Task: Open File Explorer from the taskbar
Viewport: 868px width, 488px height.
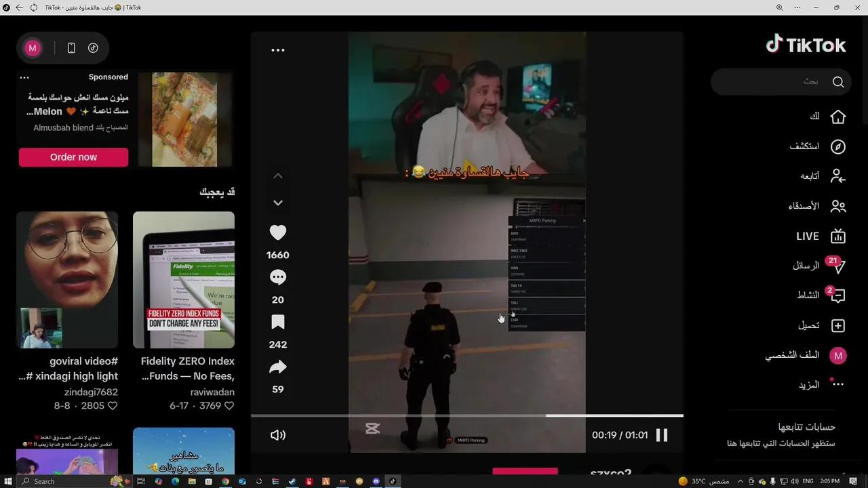Action: click(x=192, y=481)
